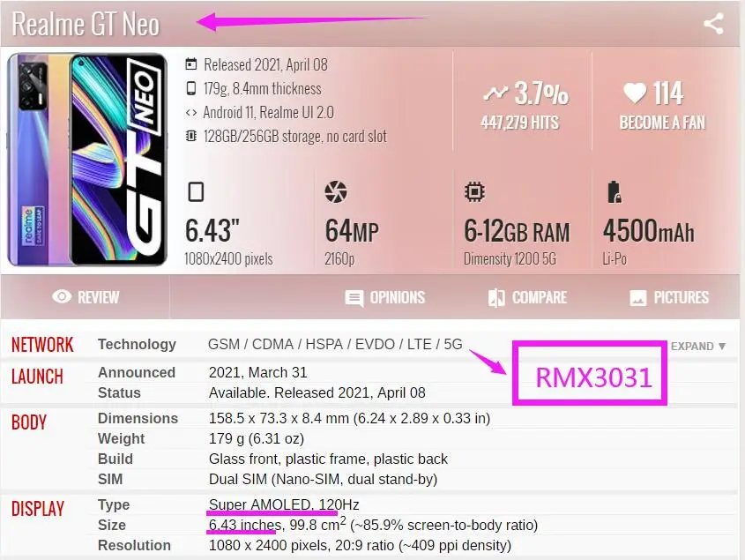This screenshot has width=745, height=560.
Task: Click the popularity trend graph icon
Action: 495,93
